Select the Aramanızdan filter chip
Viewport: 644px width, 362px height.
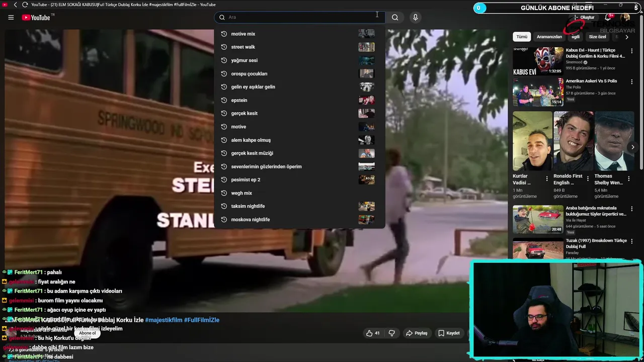549,37
